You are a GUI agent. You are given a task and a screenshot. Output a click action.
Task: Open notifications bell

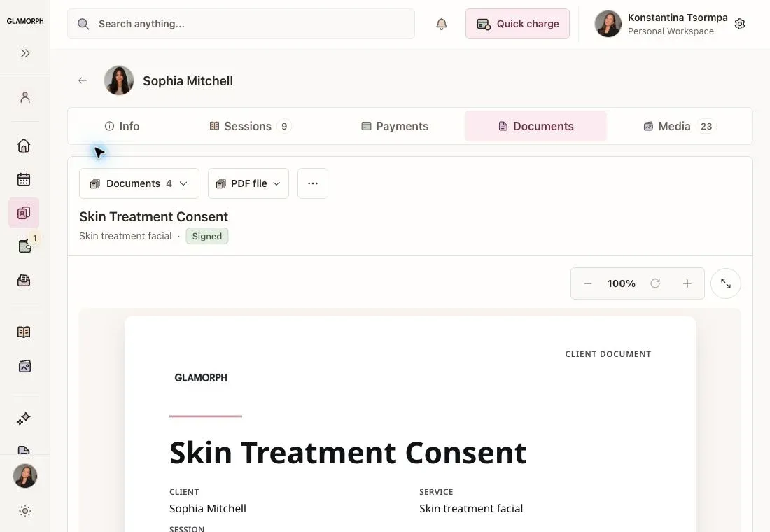442,24
